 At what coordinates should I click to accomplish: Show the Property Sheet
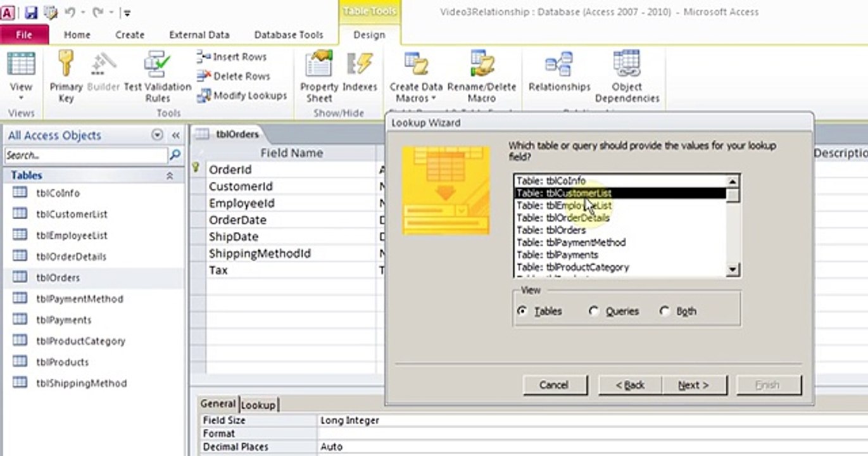[319, 77]
